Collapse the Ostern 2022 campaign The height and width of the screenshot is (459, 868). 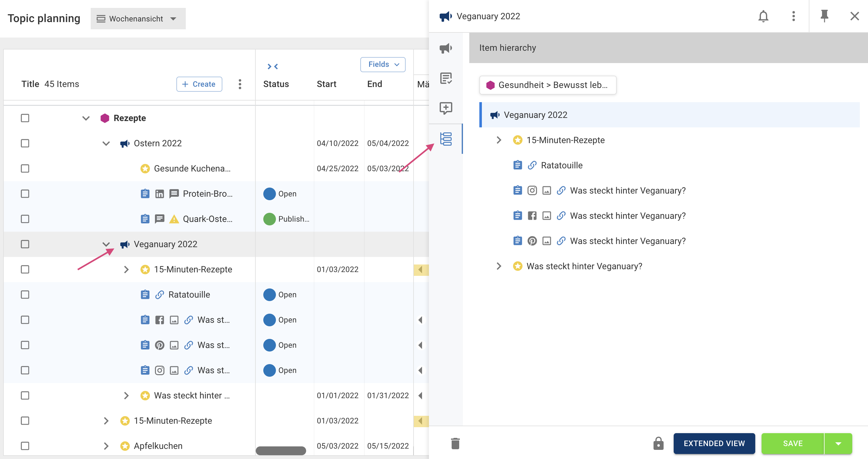pos(106,143)
